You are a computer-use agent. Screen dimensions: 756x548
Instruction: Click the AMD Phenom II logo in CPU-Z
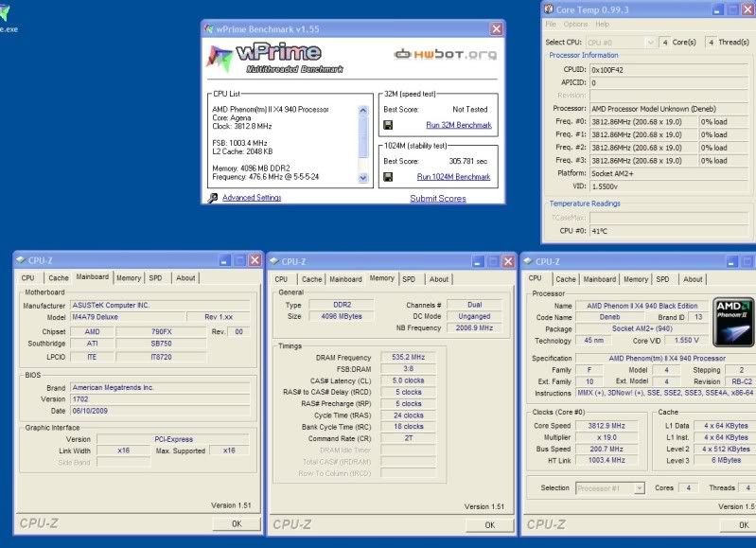[733, 322]
